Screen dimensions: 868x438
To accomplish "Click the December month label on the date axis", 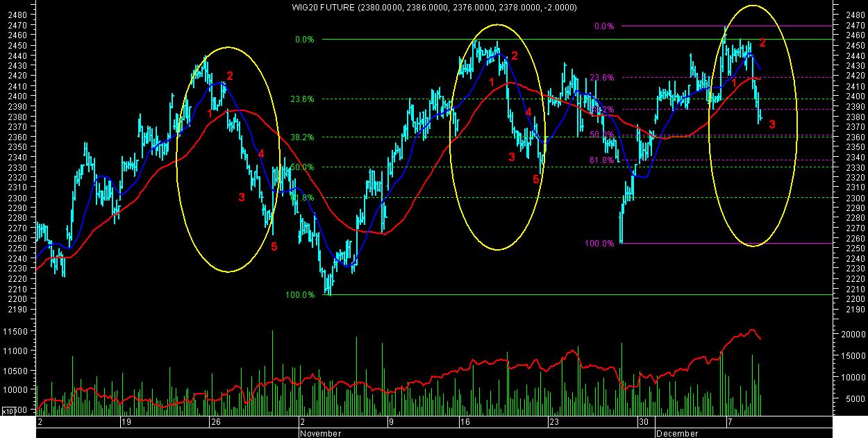I will coord(678,433).
